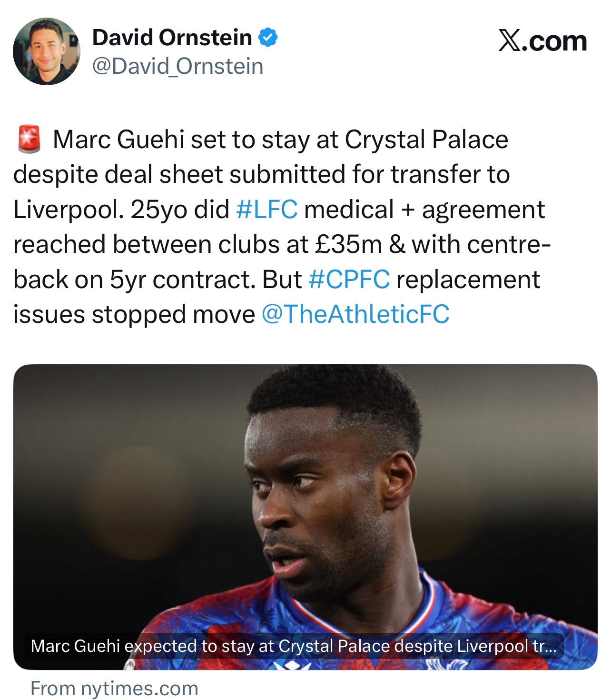Click the blue verified badge
This screenshot has width=611, height=700.
(268, 38)
